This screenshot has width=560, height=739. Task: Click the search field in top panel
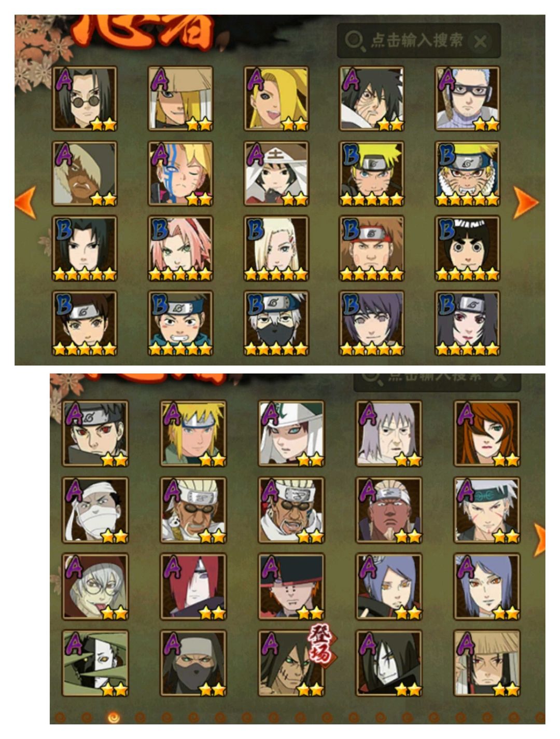click(418, 40)
